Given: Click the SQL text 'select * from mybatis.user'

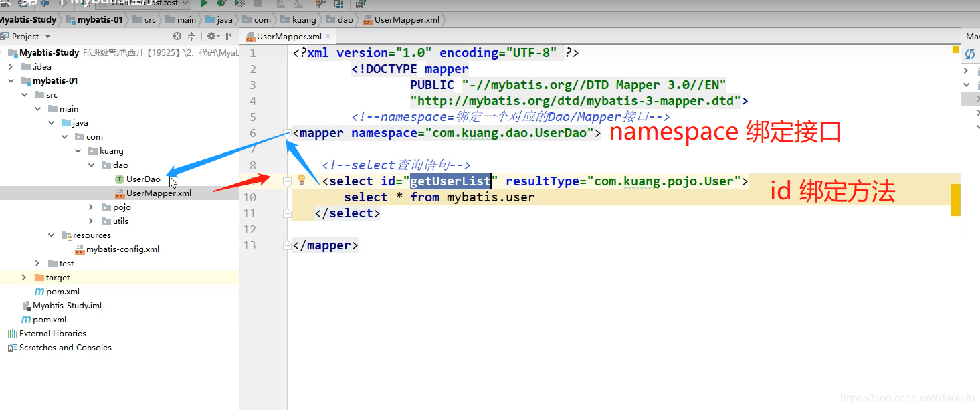Looking at the screenshot, I should (x=439, y=197).
